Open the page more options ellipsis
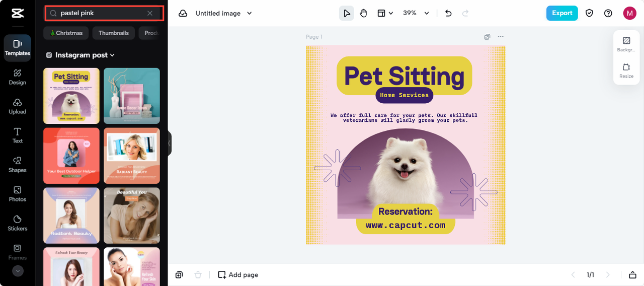The height and width of the screenshot is (286, 644). (500, 37)
